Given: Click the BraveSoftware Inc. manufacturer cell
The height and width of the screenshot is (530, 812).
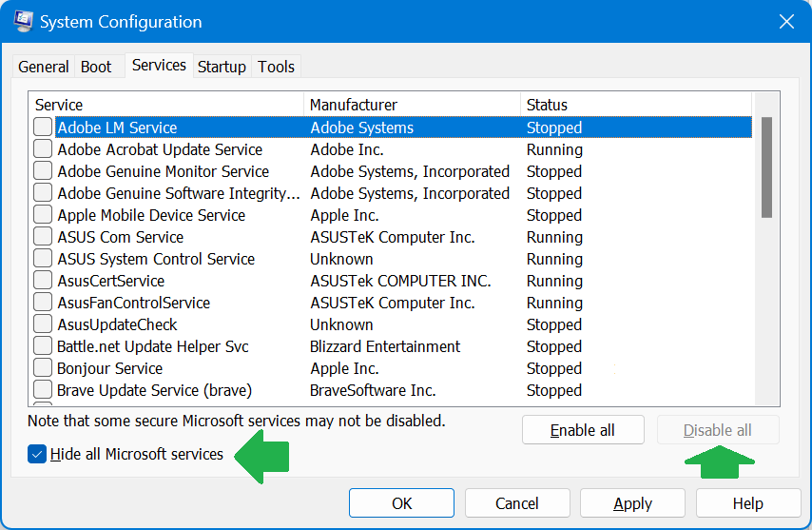Looking at the screenshot, I should click(x=373, y=390).
